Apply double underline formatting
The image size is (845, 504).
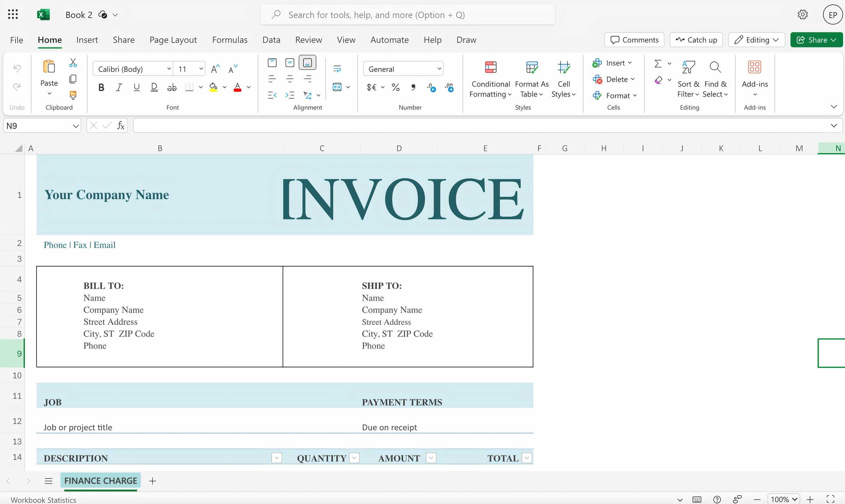tap(154, 87)
